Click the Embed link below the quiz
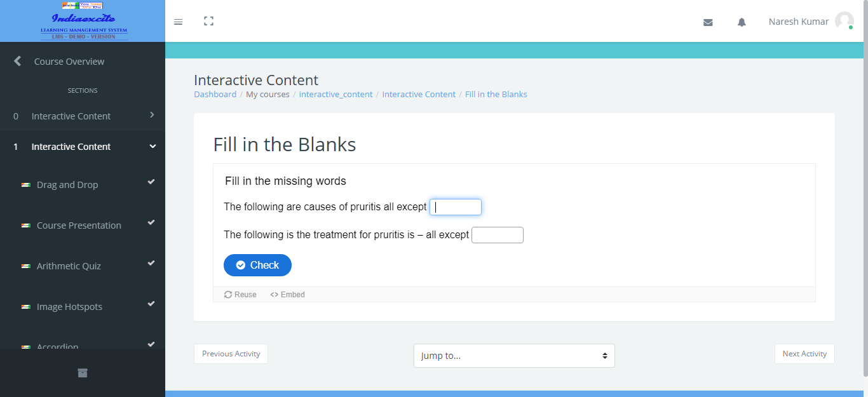Screen dimensions: 868x397 tap(288, 295)
